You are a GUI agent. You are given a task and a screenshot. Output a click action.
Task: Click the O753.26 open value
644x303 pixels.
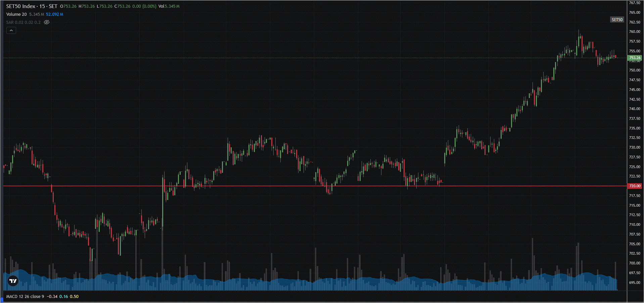[x=68, y=6]
